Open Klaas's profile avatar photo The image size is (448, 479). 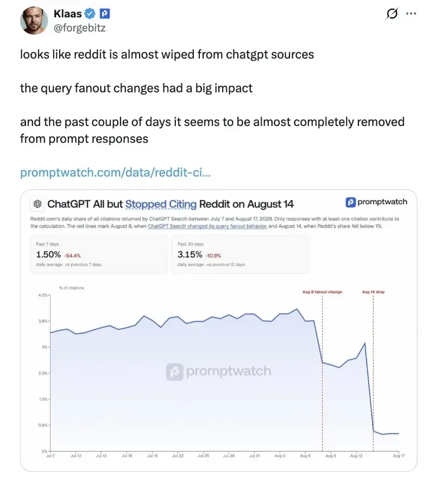[x=34, y=21]
